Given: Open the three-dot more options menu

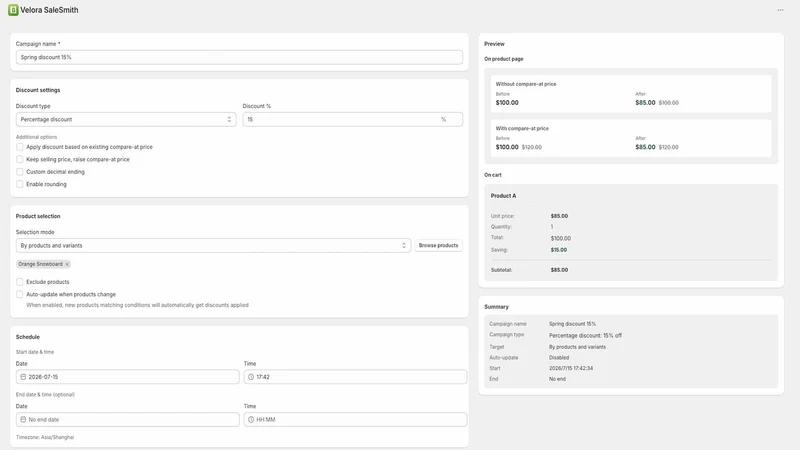Looking at the screenshot, I should coord(780,10).
